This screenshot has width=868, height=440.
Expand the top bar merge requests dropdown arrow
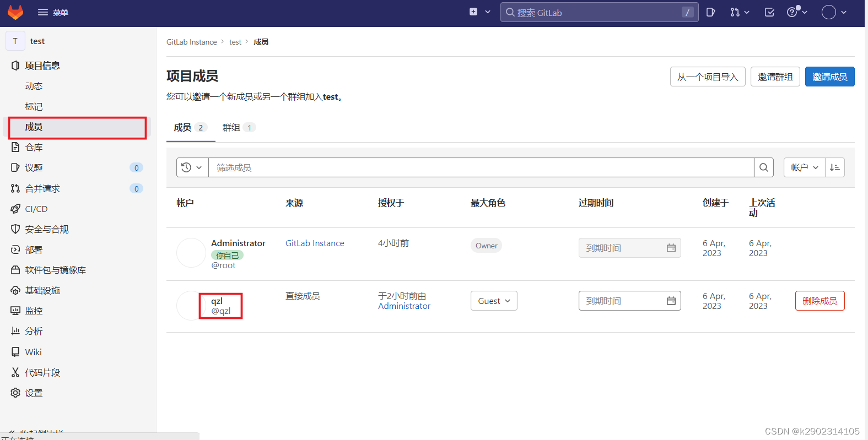click(747, 12)
